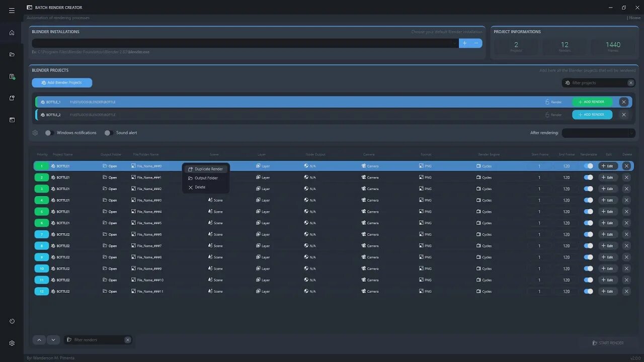
Task: Toggle Renderable for priority 1 row
Action: click(589, 166)
